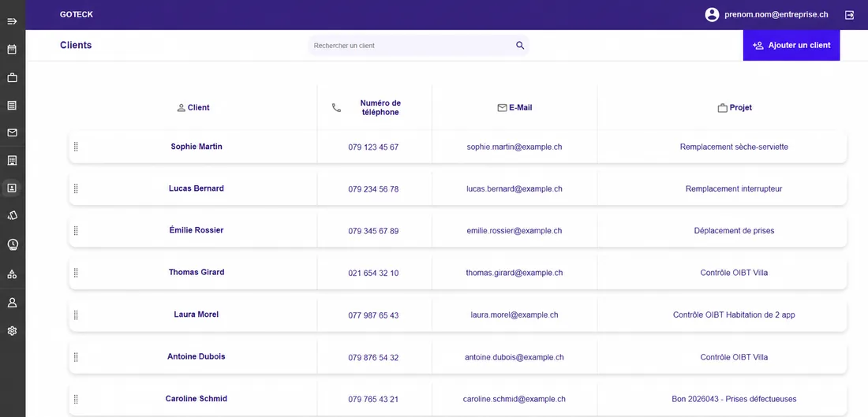This screenshot has width=868, height=417.
Task: Click the GOTECK brand title
Action: [77, 15]
